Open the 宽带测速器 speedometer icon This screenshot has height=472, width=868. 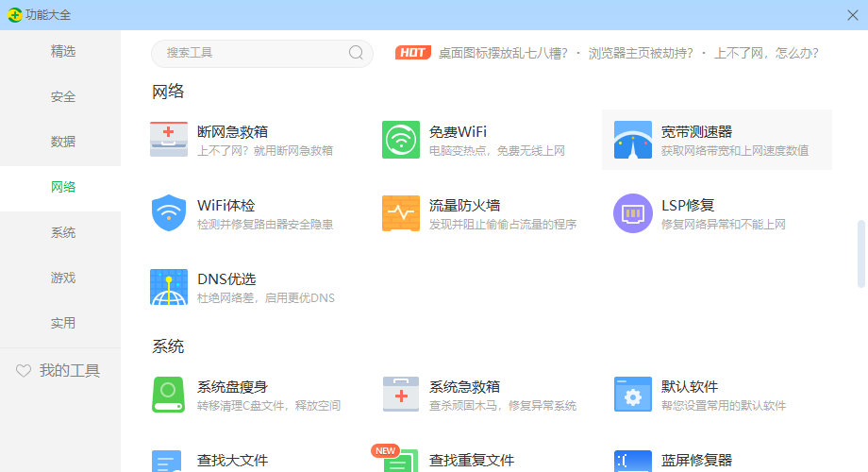click(x=633, y=140)
